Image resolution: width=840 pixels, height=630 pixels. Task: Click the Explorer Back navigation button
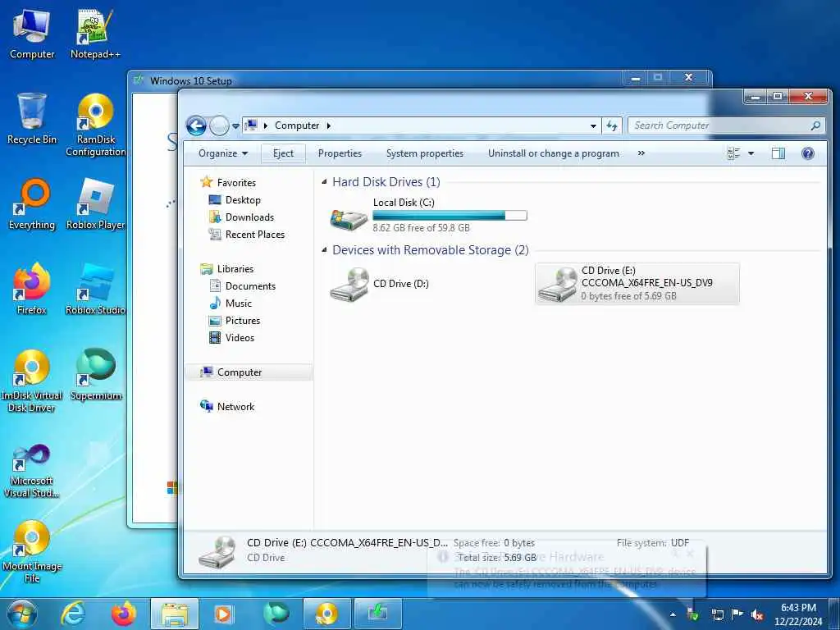point(196,126)
